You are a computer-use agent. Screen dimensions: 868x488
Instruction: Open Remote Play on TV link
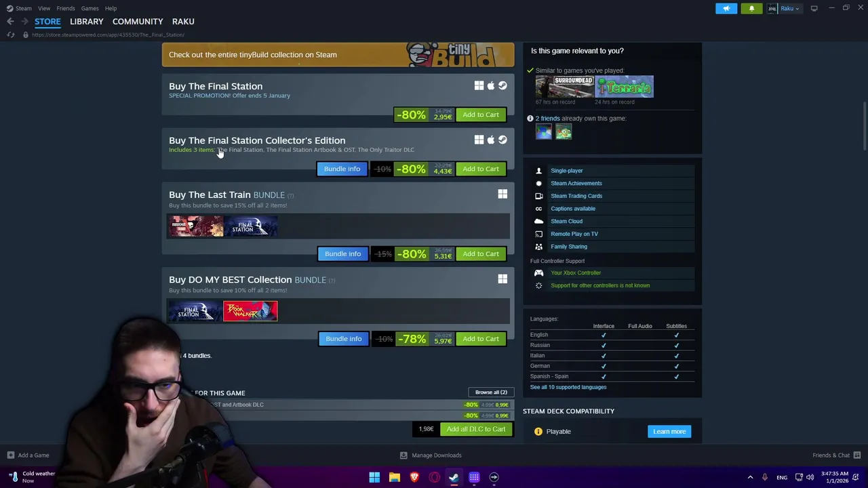point(574,234)
